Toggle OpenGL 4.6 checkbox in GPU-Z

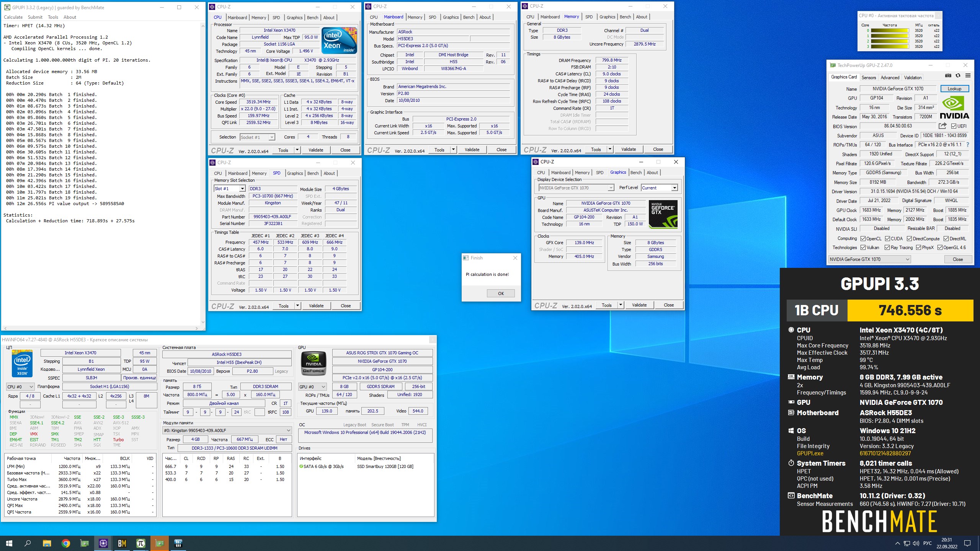point(940,248)
